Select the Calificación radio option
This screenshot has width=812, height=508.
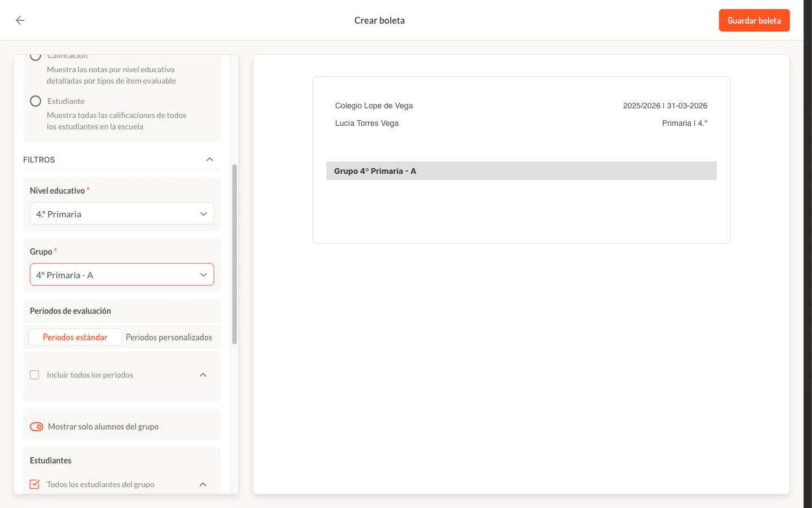36,56
